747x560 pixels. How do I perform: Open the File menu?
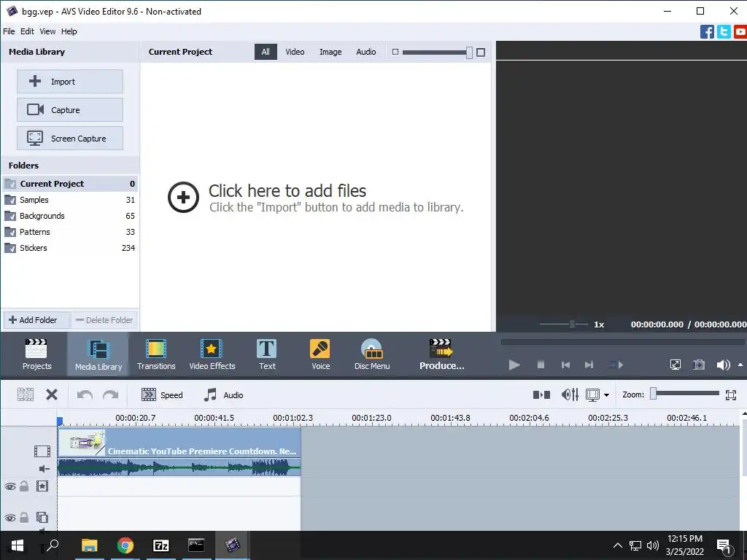pos(9,31)
